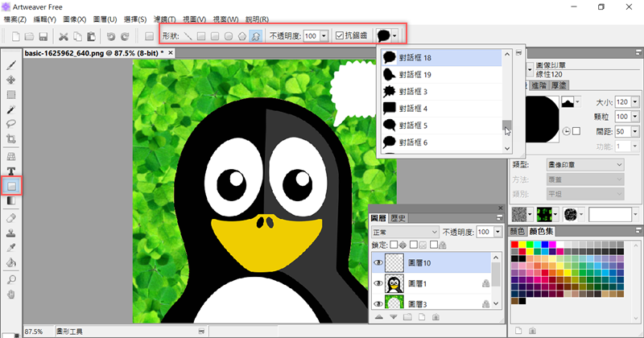Hide layer 圖層10 using eye icon
Viewport: 644px width, 338px height.
tap(377, 262)
